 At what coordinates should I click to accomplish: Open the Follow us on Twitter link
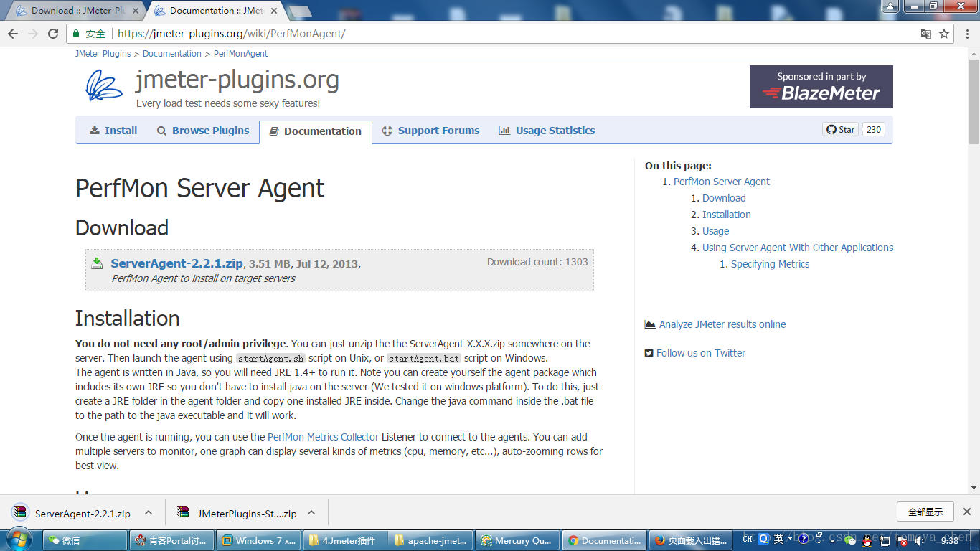tap(701, 353)
